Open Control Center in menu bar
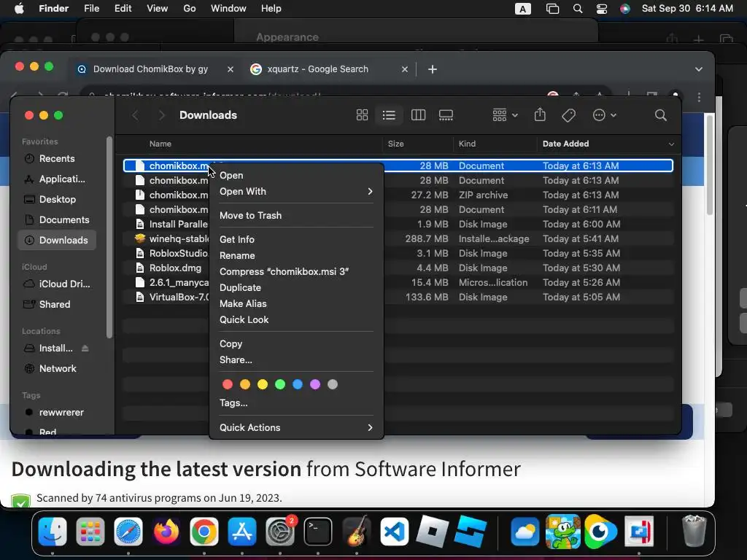Viewport: 747px width, 560px height. [602, 9]
